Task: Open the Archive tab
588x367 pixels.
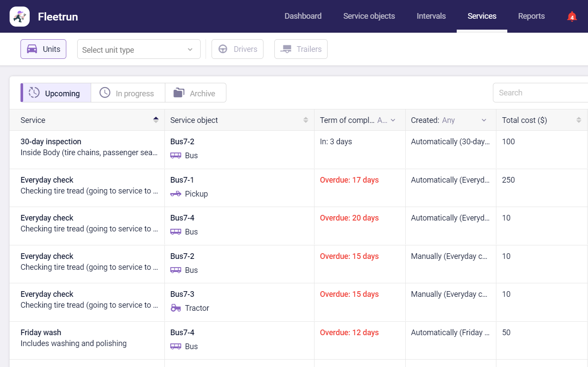Action: pos(195,93)
